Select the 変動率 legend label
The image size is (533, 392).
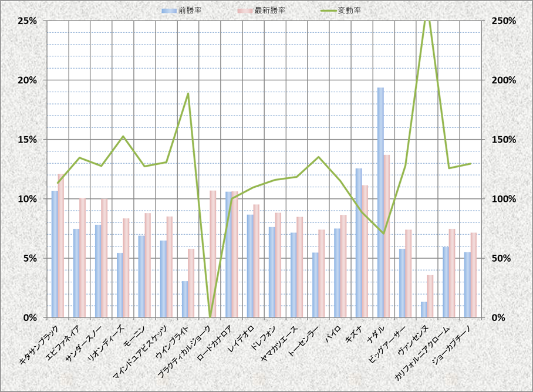click(350, 11)
